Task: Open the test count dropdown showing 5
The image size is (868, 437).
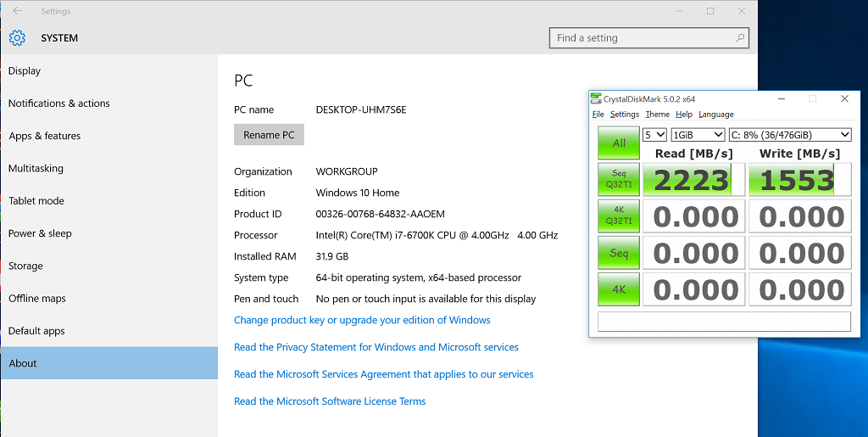Action: [654, 135]
